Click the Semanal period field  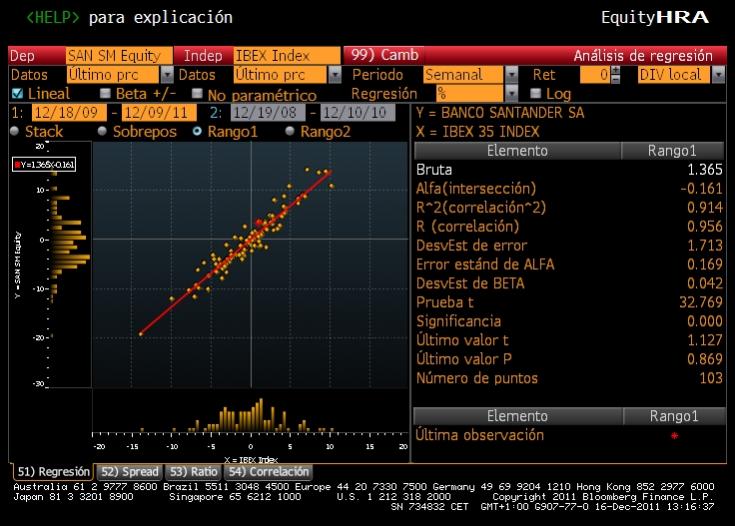[x=465, y=75]
